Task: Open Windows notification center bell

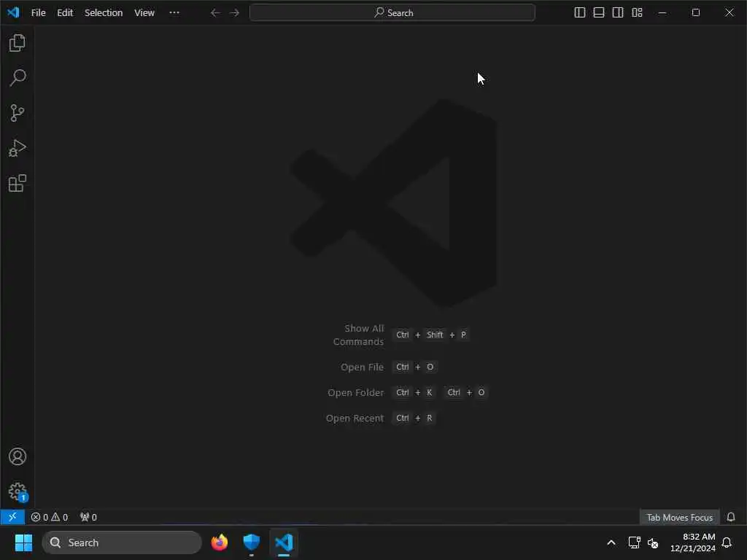Action: (x=727, y=542)
